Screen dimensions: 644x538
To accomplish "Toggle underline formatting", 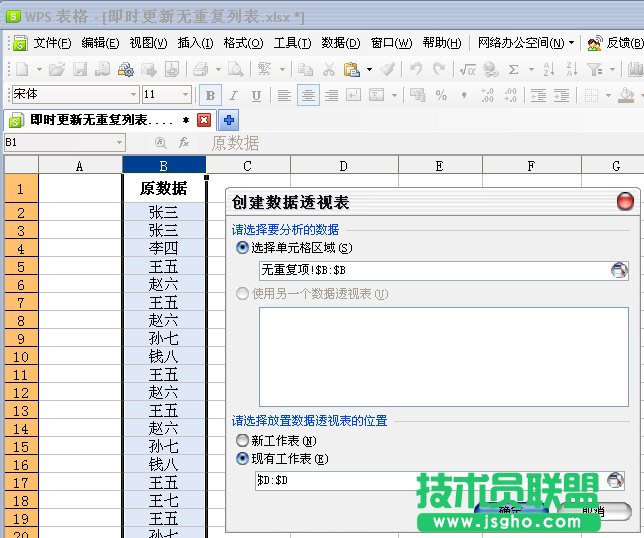I will click(256, 95).
